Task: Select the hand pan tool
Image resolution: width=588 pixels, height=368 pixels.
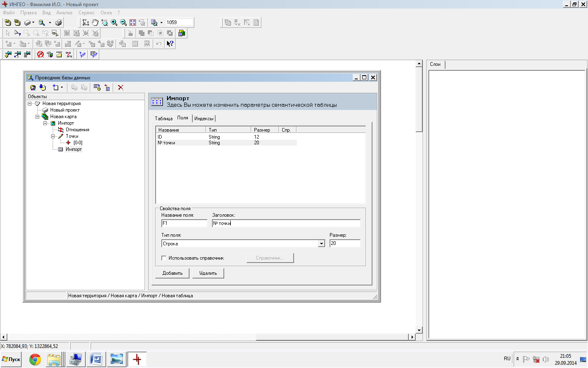Action: [x=95, y=22]
